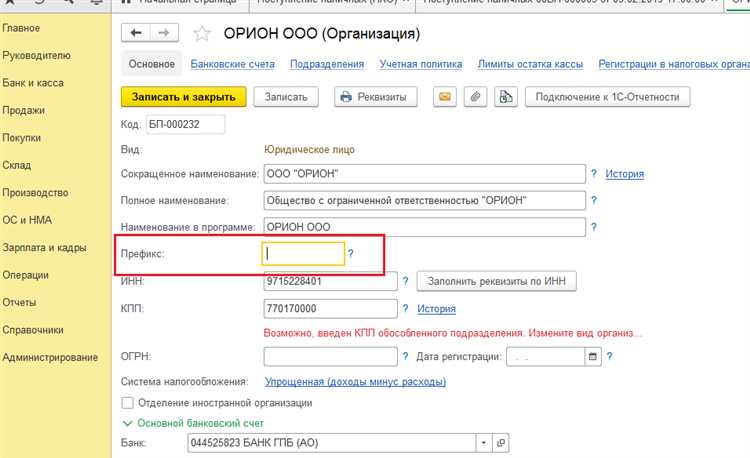
Task: Open the Руководителю section
Action: pos(36,55)
